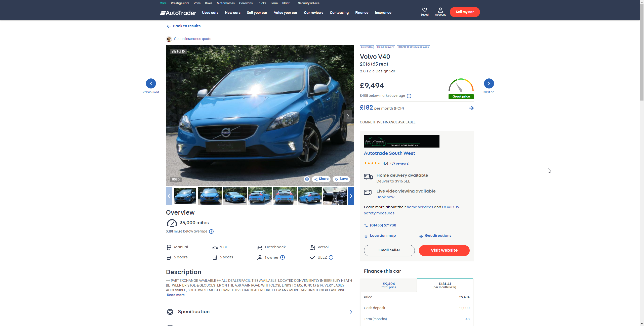Open the 89 reviews link
This screenshot has height=326, width=644.
pyautogui.click(x=400, y=163)
